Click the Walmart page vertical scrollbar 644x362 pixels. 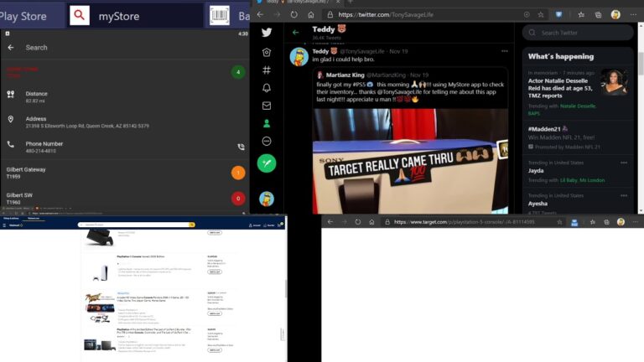pos(286,289)
